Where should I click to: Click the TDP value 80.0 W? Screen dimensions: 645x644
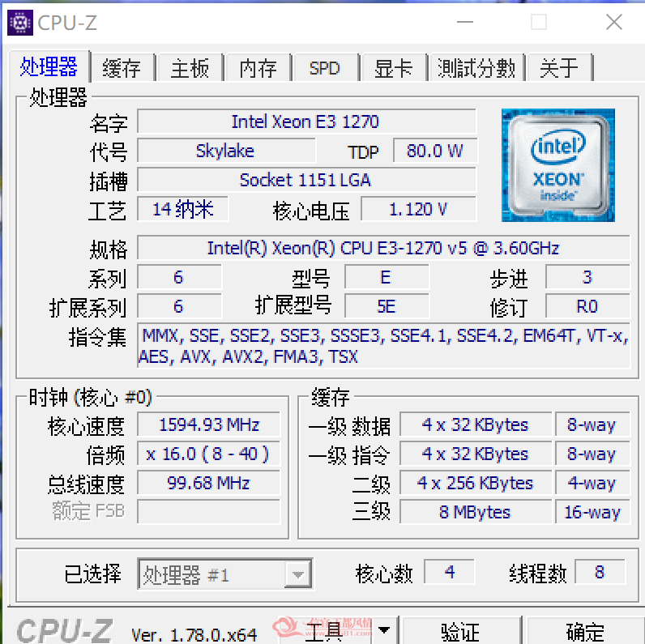[435, 151]
